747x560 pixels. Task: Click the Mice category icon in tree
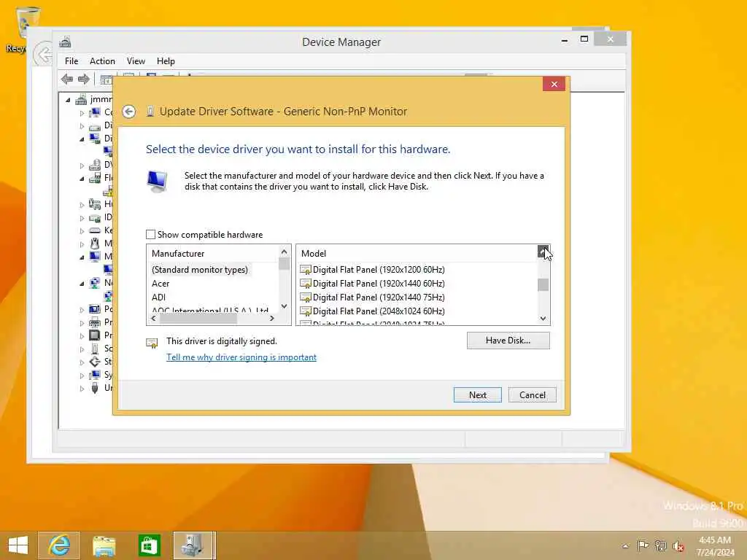95,244
